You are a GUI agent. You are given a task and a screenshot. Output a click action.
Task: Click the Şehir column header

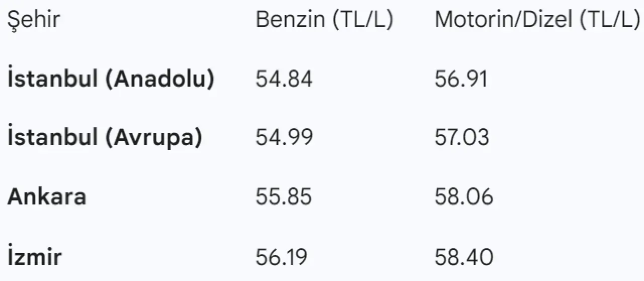[x=34, y=20]
